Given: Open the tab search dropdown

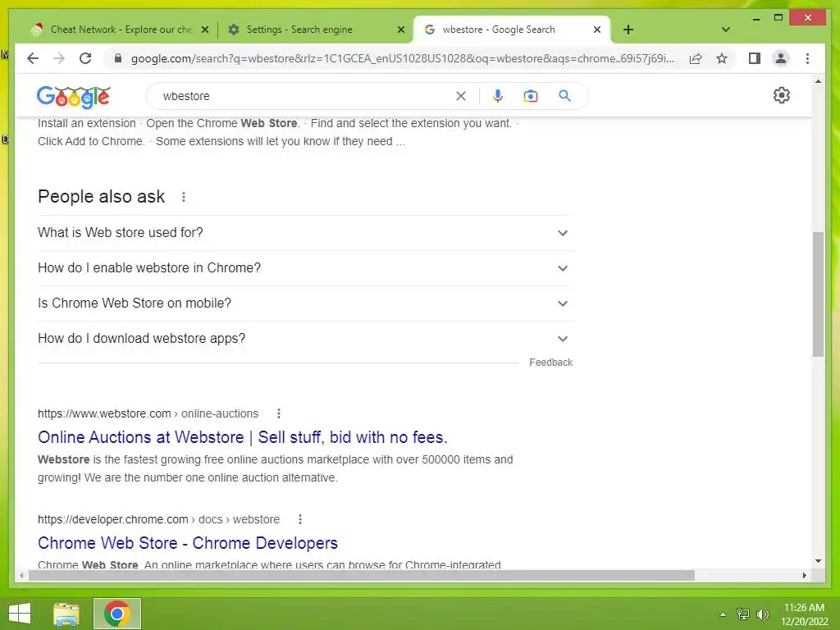Looking at the screenshot, I should tap(725, 30).
